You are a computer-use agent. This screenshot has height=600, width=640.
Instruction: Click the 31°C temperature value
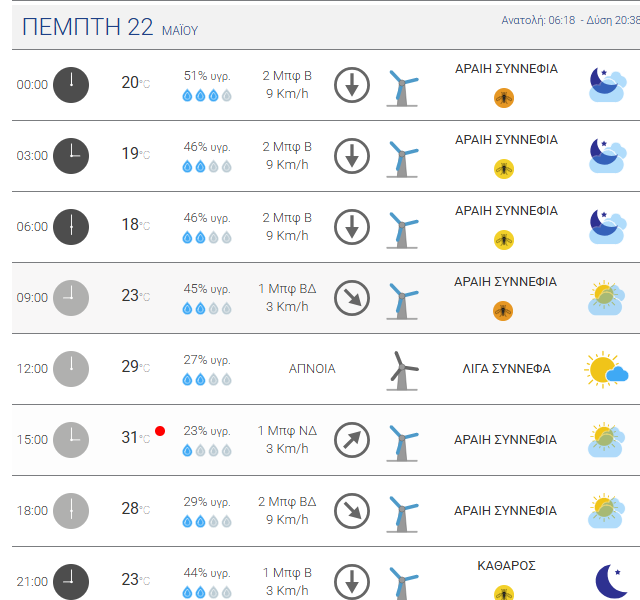(136, 438)
